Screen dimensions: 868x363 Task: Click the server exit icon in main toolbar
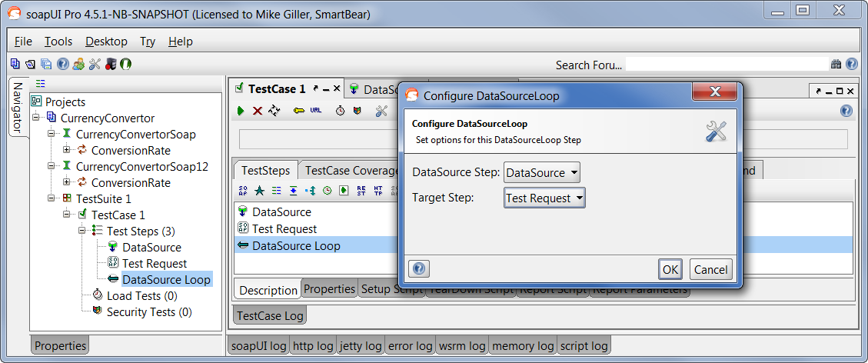[110, 64]
